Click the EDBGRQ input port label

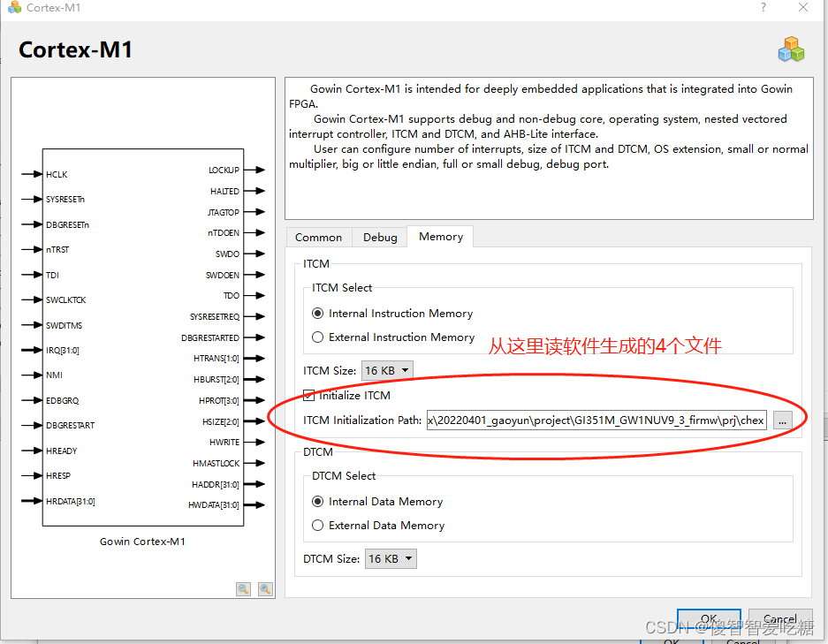(x=63, y=401)
